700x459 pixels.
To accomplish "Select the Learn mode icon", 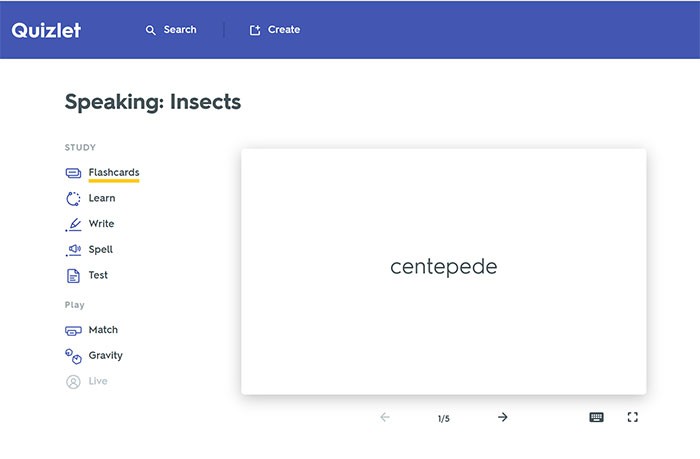I will coord(73,199).
